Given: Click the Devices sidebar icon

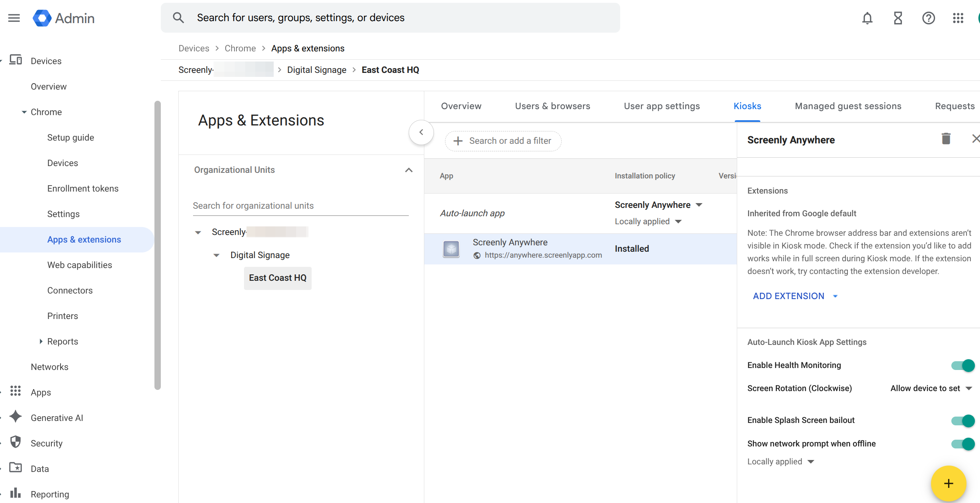Looking at the screenshot, I should (16, 60).
